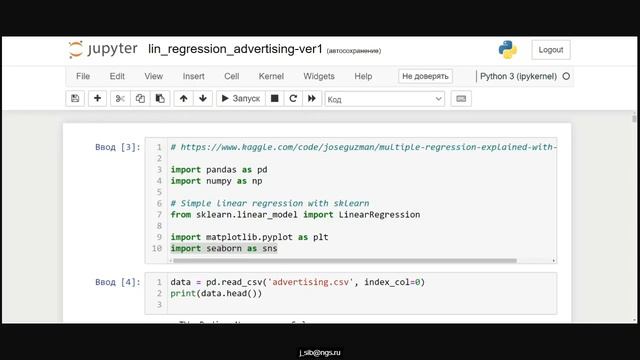Open the View menu
This screenshot has width=640, height=360.
(x=153, y=76)
